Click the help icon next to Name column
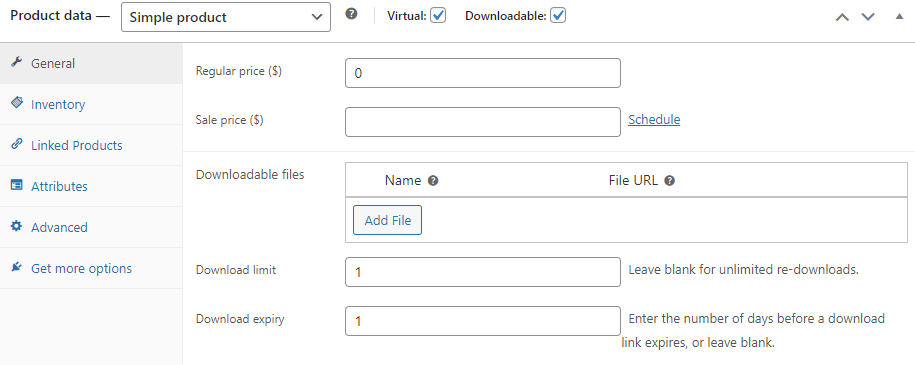The image size is (915, 365). [433, 181]
